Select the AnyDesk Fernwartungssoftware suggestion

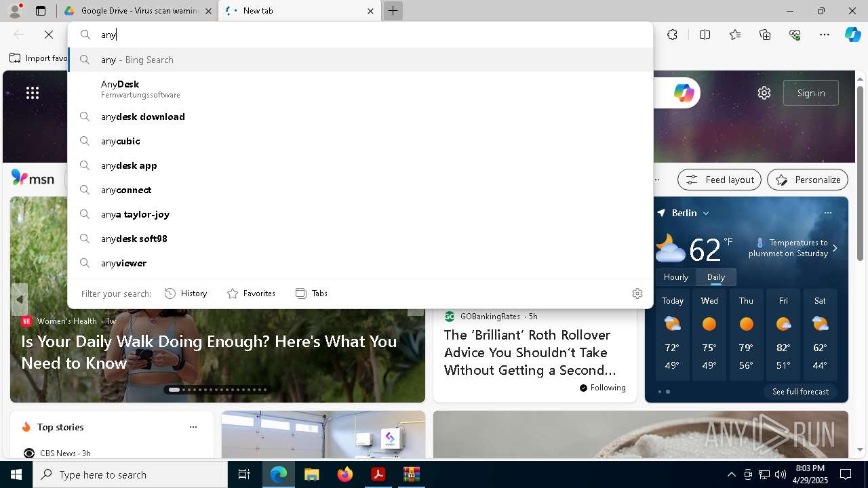click(x=360, y=89)
